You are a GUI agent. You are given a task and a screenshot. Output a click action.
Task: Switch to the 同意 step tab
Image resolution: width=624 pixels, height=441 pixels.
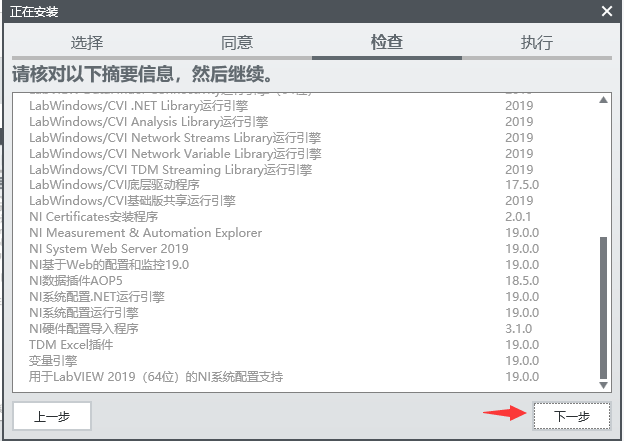coord(237,43)
